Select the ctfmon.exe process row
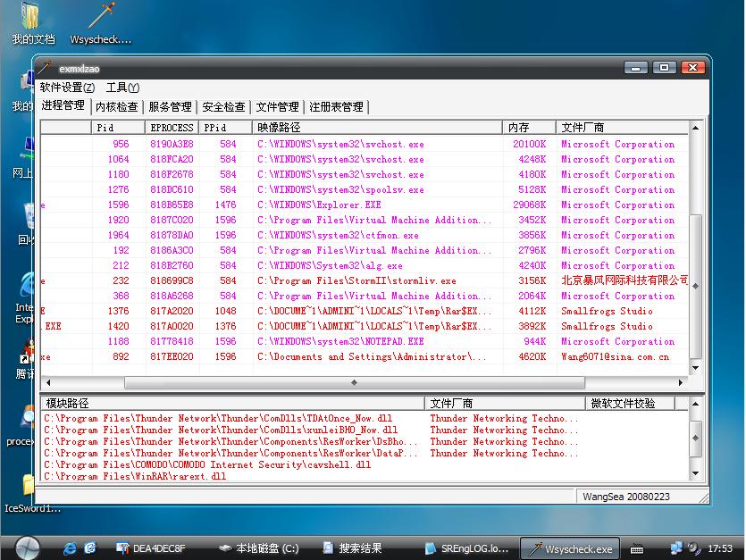Viewport: 746px width, 560px height. click(x=365, y=236)
